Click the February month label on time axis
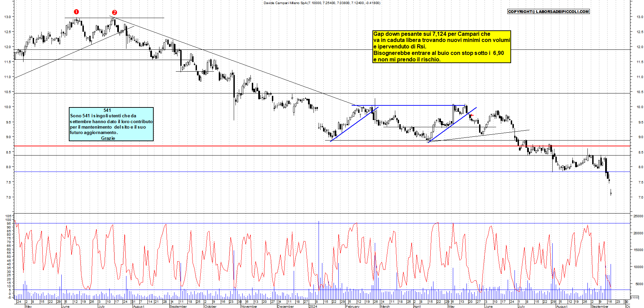The image size is (644, 308). [353, 306]
